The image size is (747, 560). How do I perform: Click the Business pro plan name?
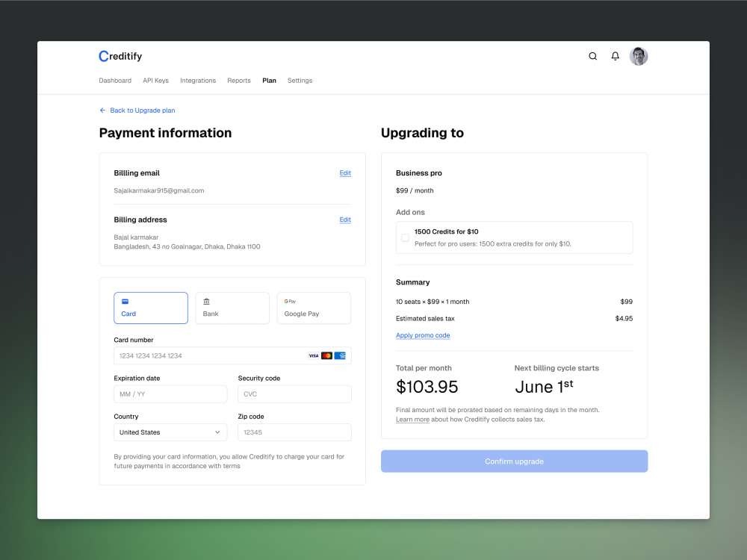click(x=419, y=173)
